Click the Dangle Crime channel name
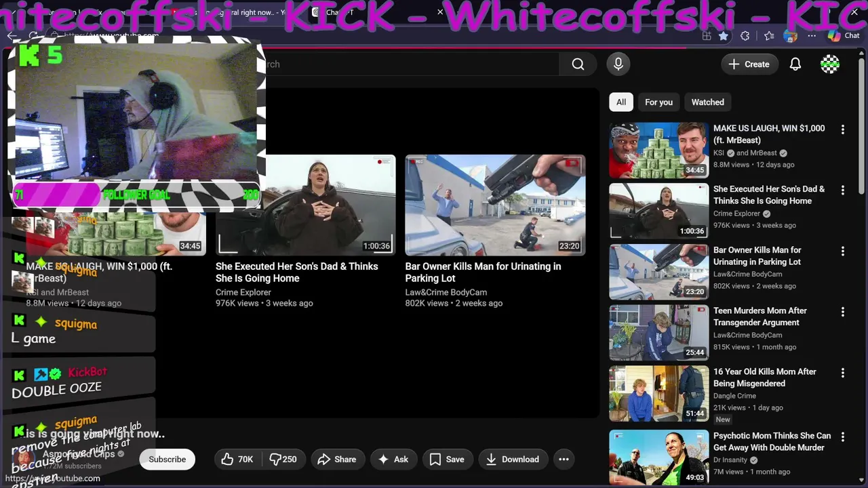Image resolution: width=868 pixels, height=488 pixels. (x=734, y=396)
